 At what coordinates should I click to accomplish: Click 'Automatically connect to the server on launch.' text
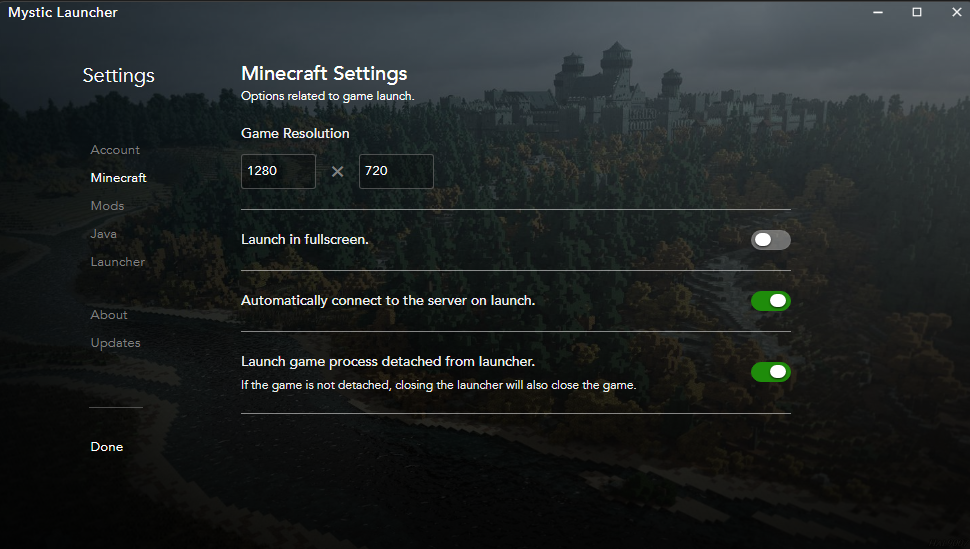388,301
